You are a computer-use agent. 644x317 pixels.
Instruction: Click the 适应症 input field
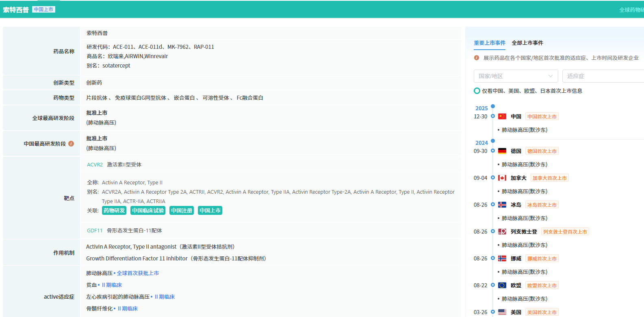[603, 76]
